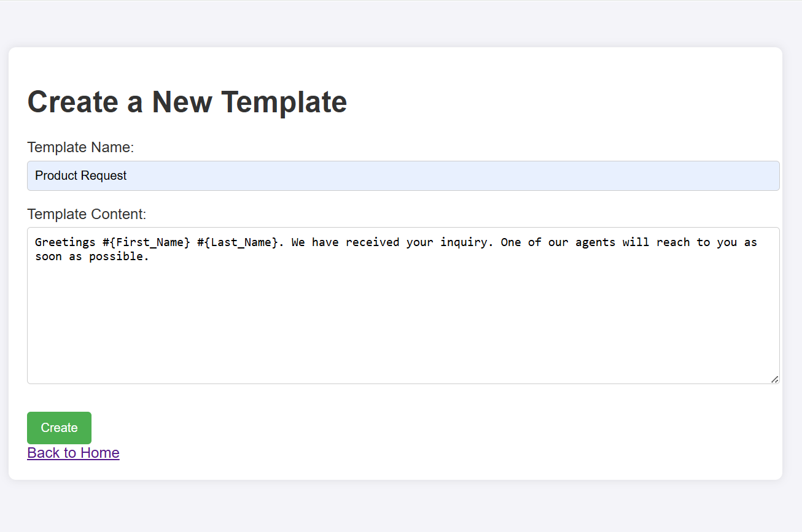Image resolution: width=802 pixels, height=532 pixels.
Task: Click the Create a New Template heading
Action: click(187, 102)
